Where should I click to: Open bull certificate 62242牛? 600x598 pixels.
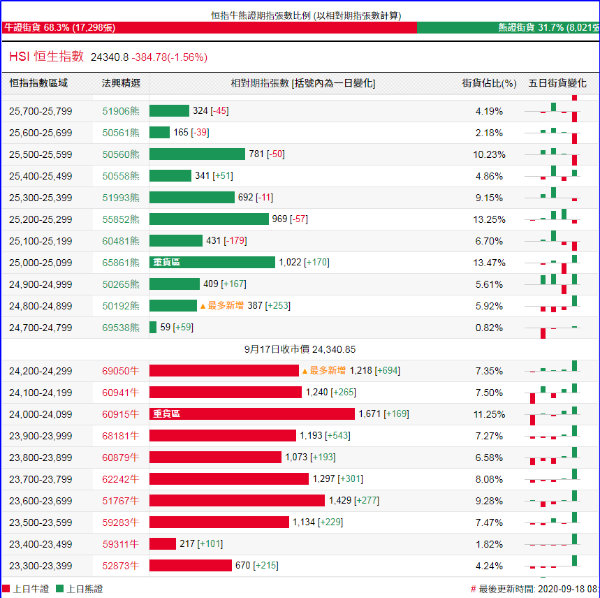(120, 479)
